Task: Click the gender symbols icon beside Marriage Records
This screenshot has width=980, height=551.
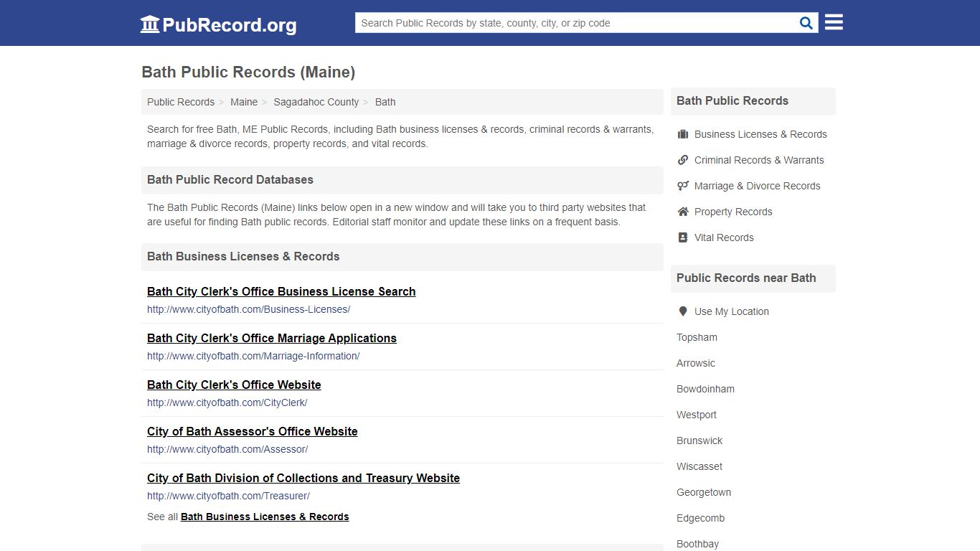Action: tap(683, 186)
